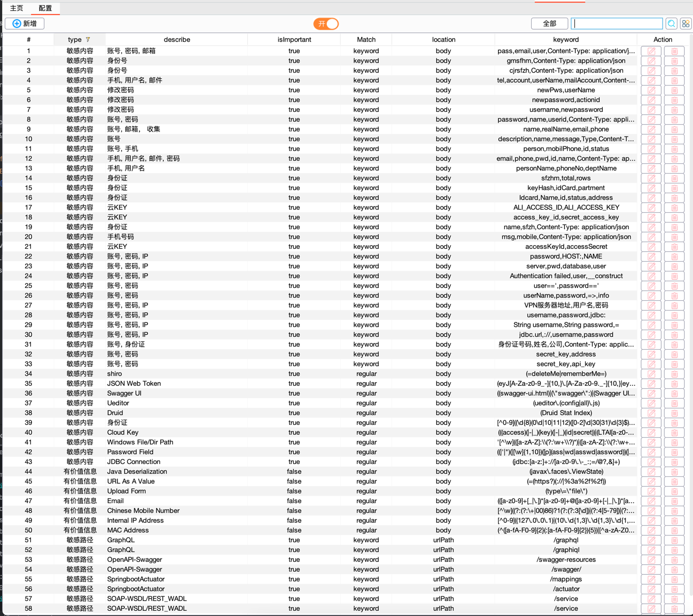Edit row 44 Java Deserialization rule
Screen dimensions: 693x616
[x=651, y=472]
